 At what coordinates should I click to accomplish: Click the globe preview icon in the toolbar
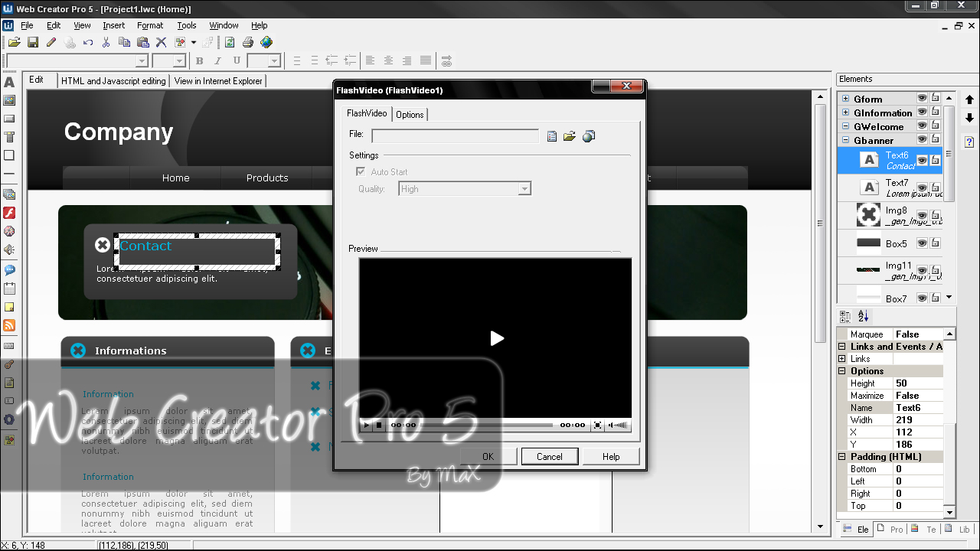tap(266, 42)
